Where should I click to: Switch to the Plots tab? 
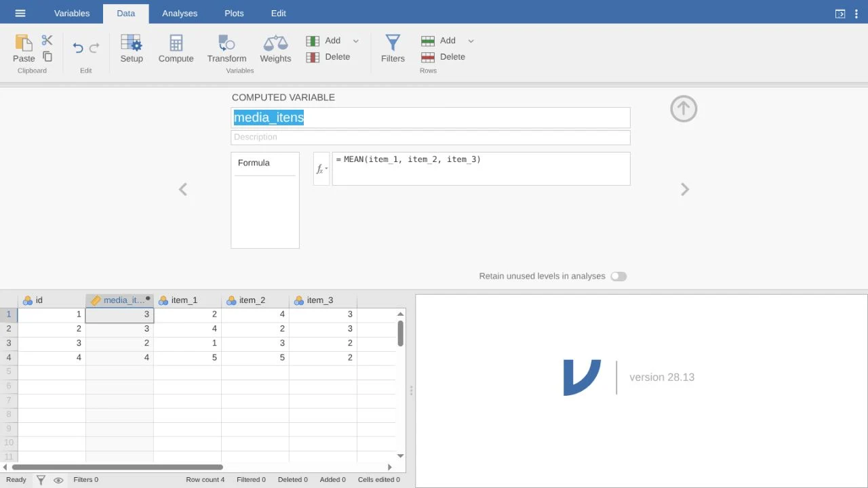pyautogui.click(x=234, y=14)
